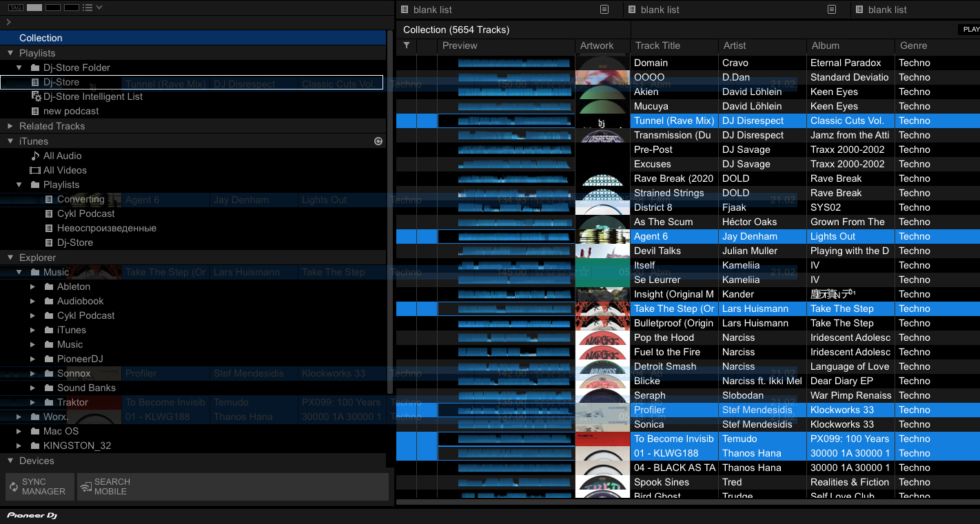Click the To Become Invisible artwork thumbnail
Image resolution: width=980 pixels, height=524 pixels.
click(x=603, y=439)
